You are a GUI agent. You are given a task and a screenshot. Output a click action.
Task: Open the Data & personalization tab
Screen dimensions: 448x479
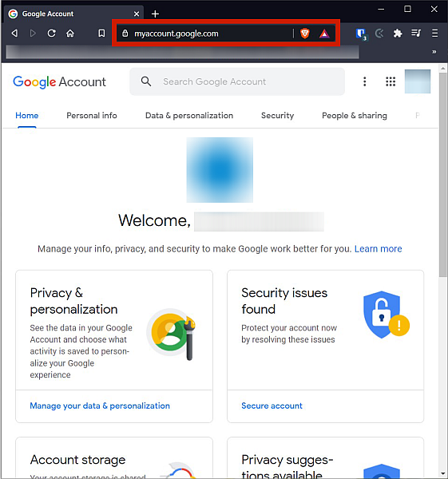tap(189, 116)
